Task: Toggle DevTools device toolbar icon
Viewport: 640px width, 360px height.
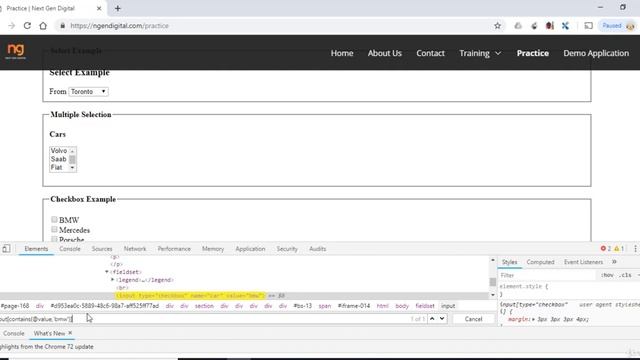Action: pos(6,249)
